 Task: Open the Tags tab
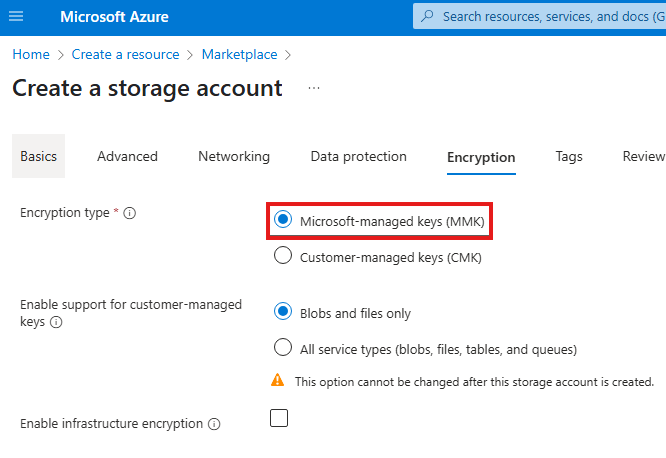pos(569,156)
